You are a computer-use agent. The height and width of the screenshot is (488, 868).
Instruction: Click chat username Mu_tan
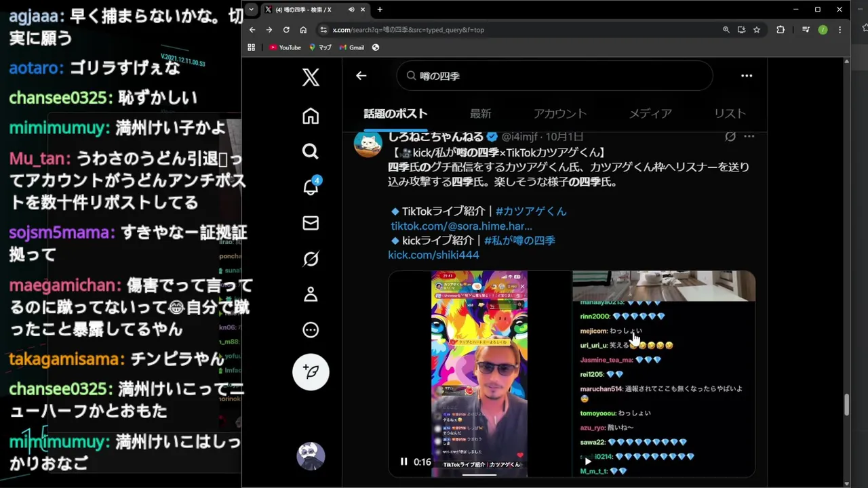(x=39, y=159)
